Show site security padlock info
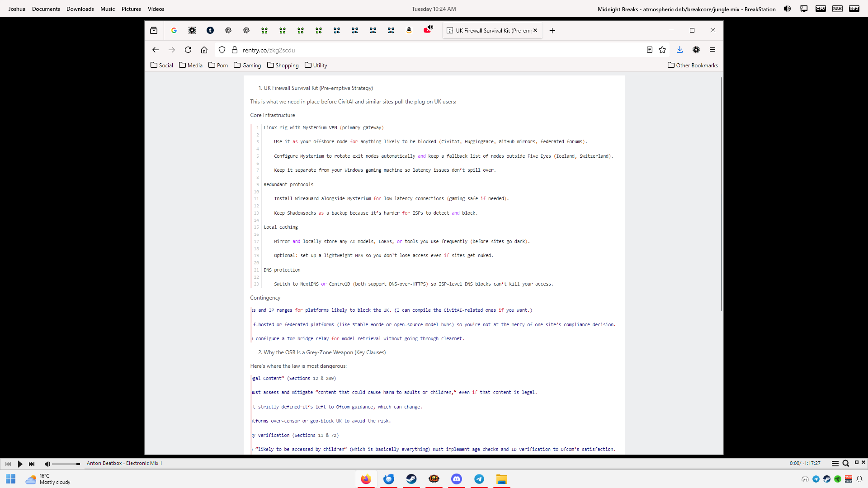The image size is (868, 488). pyautogui.click(x=235, y=50)
